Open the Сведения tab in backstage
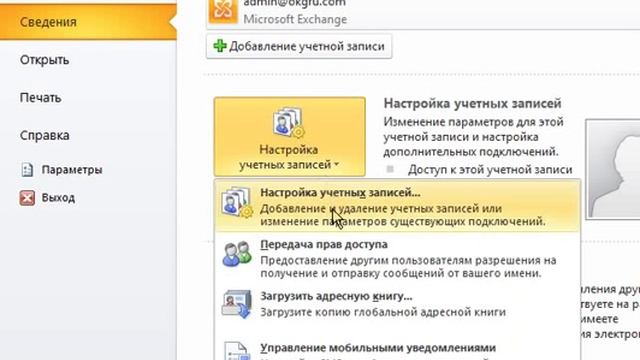This screenshot has width=640, height=360. [88, 22]
